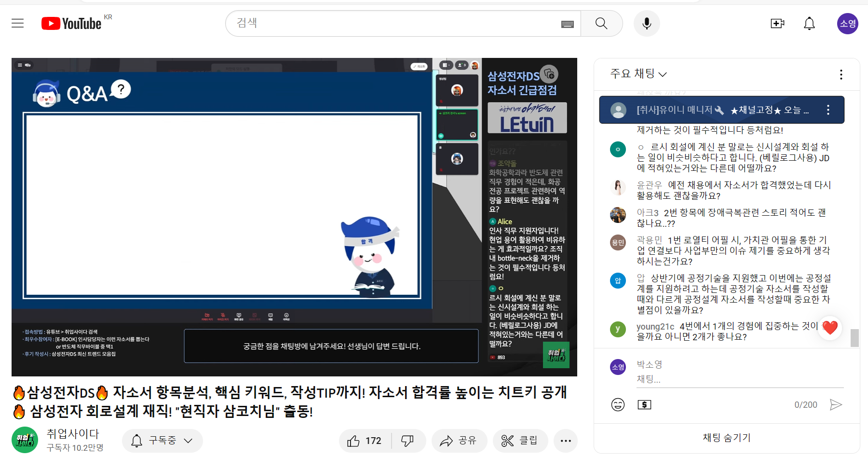Open the notifications bell
Screen dimensions: 868x457
tap(809, 23)
